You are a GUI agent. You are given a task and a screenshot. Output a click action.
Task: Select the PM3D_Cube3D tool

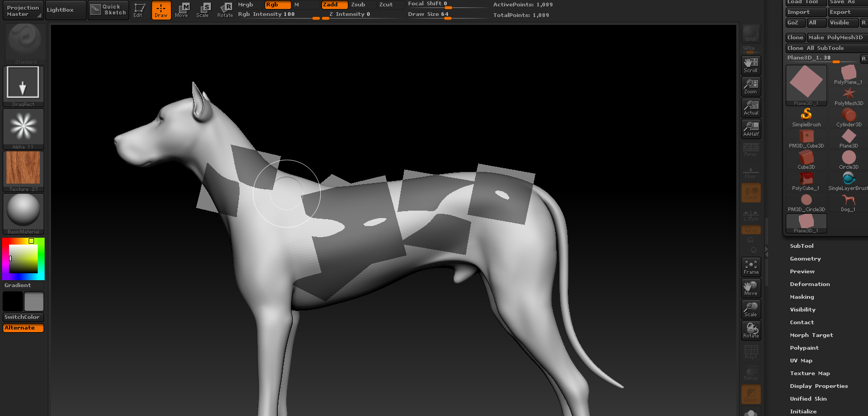click(806, 138)
